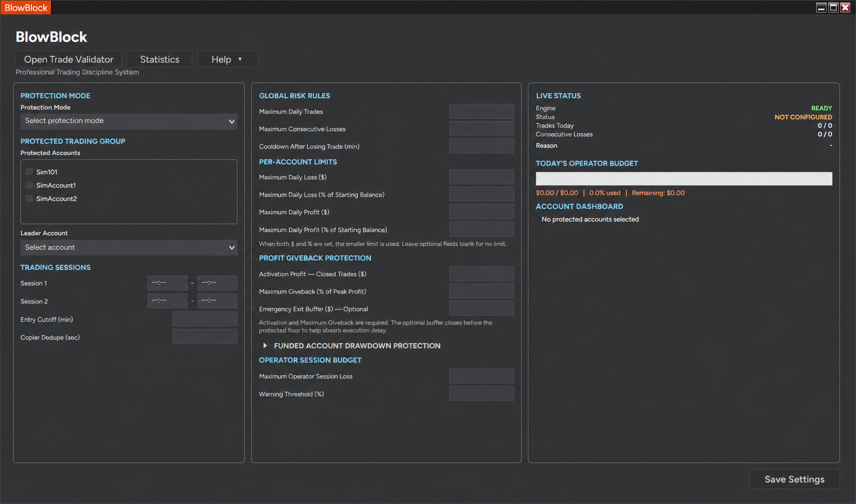
Task: Click the Maximum Daily Loss ($) field
Action: pyautogui.click(x=482, y=177)
